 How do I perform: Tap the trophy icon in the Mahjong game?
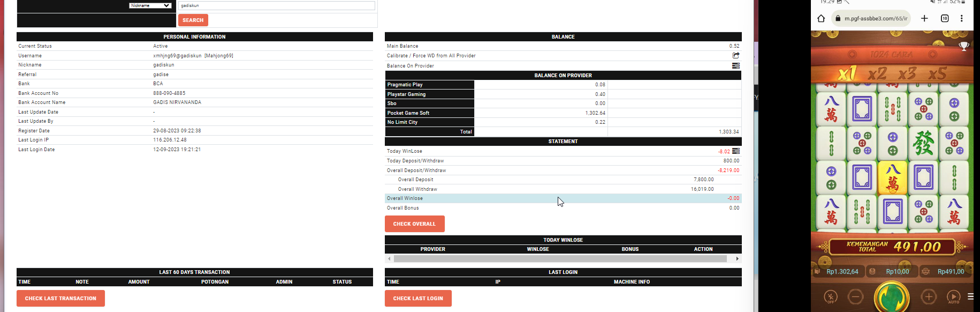tap(964, 47)
